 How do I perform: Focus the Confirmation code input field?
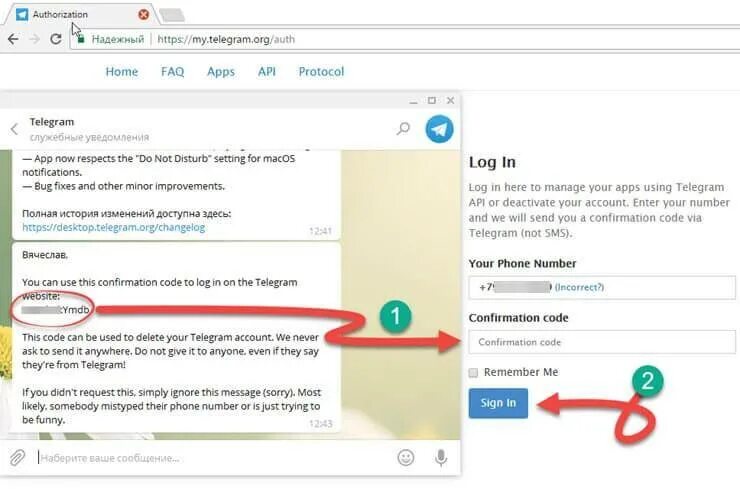[602, 342]
